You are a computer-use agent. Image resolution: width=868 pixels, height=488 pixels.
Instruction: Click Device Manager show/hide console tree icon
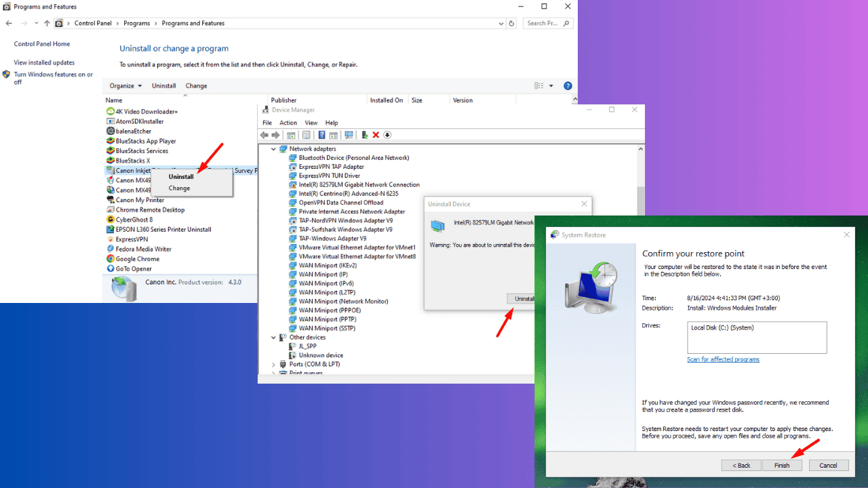(291, 135)
